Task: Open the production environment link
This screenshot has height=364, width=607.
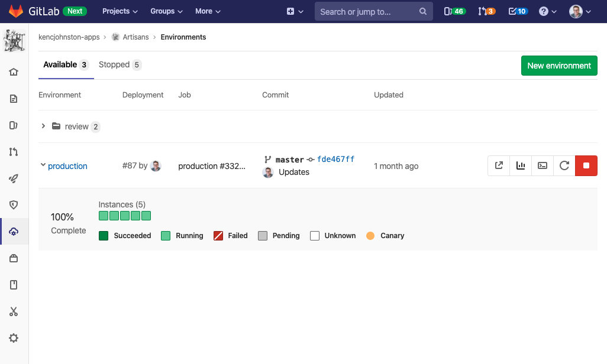Action: (68, 166)
